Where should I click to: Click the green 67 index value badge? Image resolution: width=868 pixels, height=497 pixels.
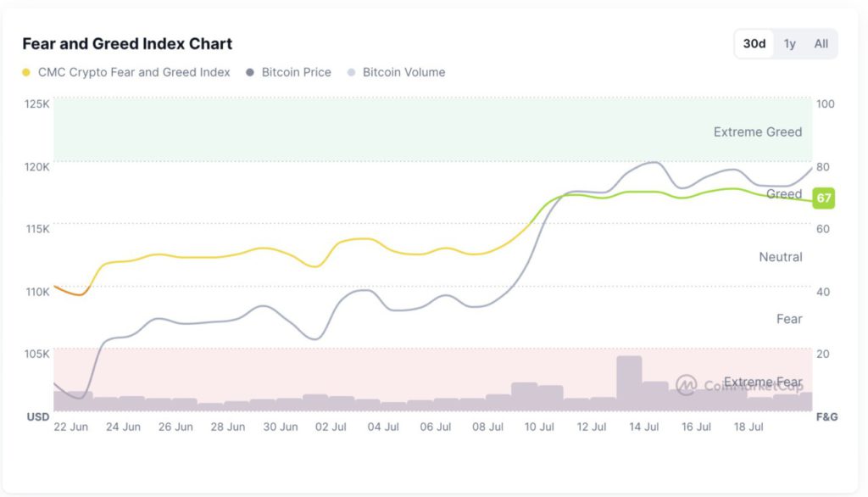tap(823, 198)
